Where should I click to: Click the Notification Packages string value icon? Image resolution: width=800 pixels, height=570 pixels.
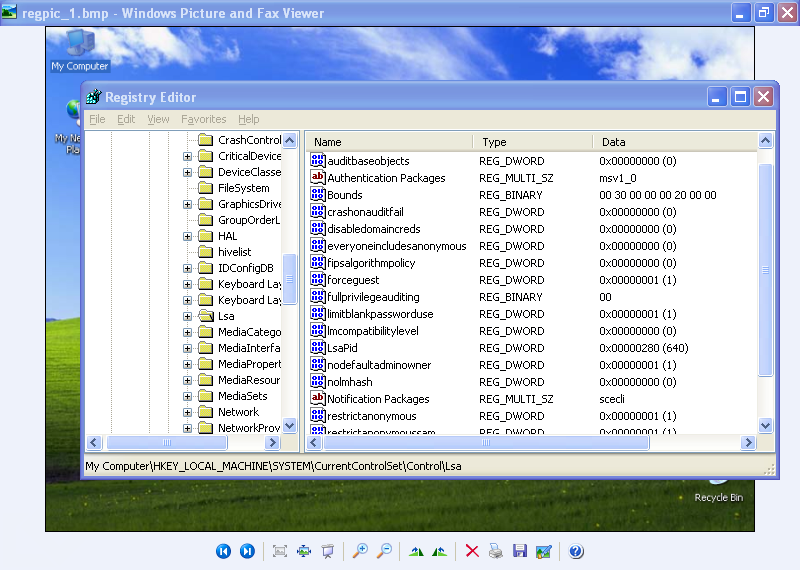(317, 399)
